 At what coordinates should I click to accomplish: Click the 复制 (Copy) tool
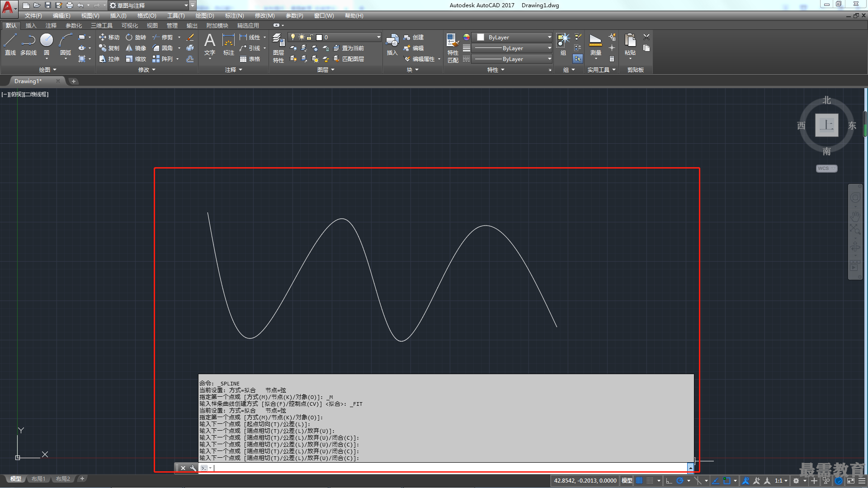(x=109, y=48)
